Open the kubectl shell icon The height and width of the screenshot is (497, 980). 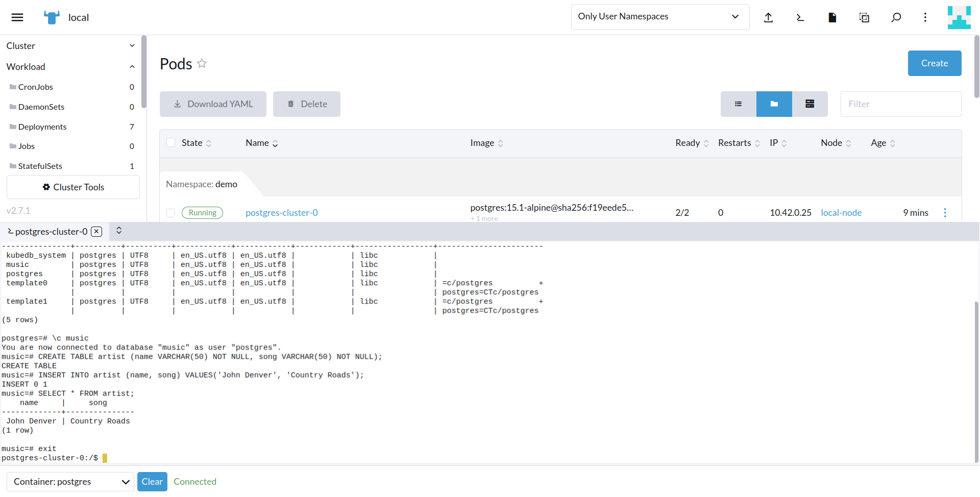point(800,17)
